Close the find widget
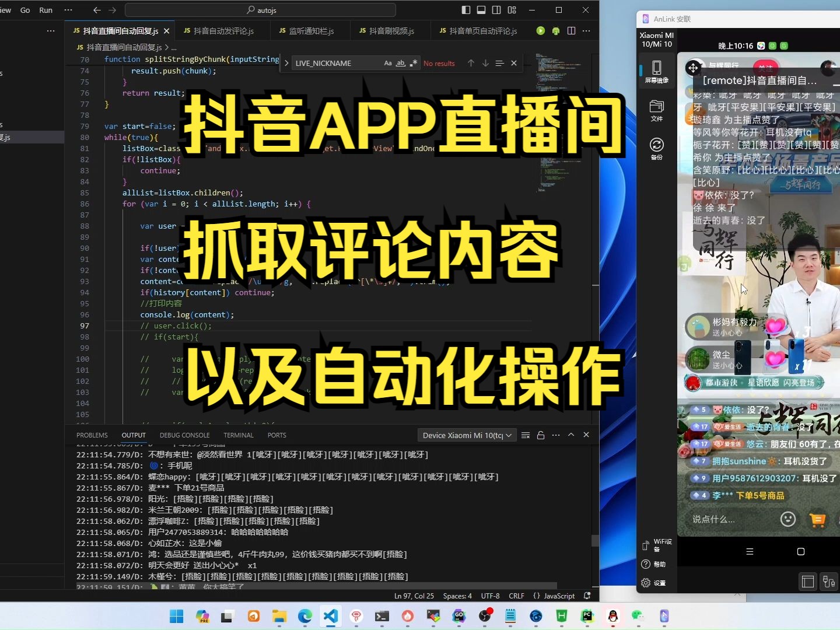Image resolution: width=840 pixels, height=630 pixels. pos(514,63)
